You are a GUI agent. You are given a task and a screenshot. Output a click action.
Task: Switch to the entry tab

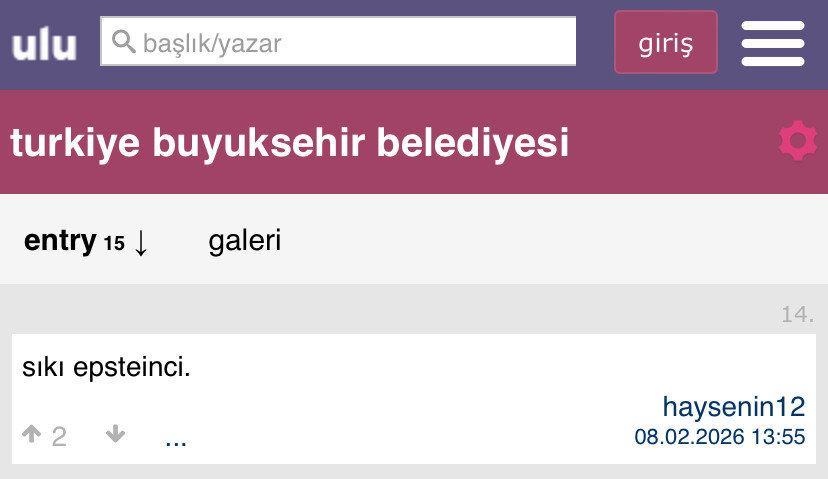pos(59,241)
